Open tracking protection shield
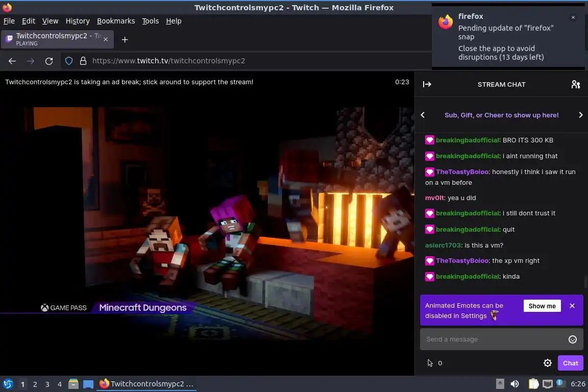The height and width of the screenshot is (392, 588). [69, 61]
